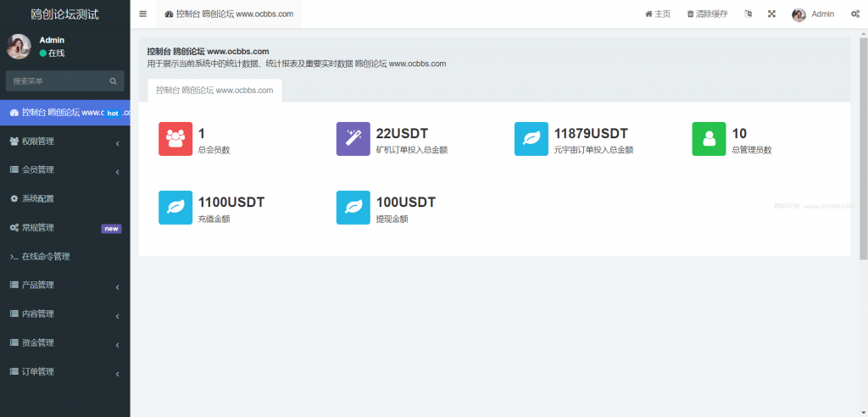Click the vertical scrollbar on the right
This screenshot has width=868, height=417.
tap(864, 148)
